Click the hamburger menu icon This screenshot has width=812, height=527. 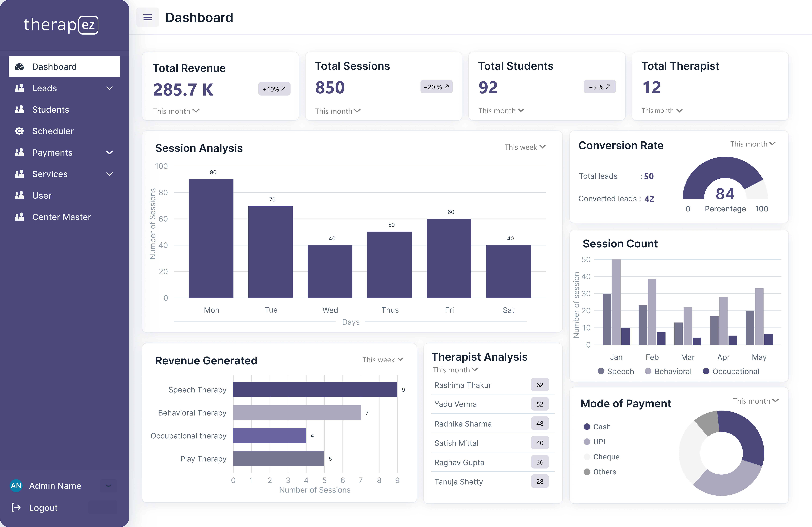147,17
